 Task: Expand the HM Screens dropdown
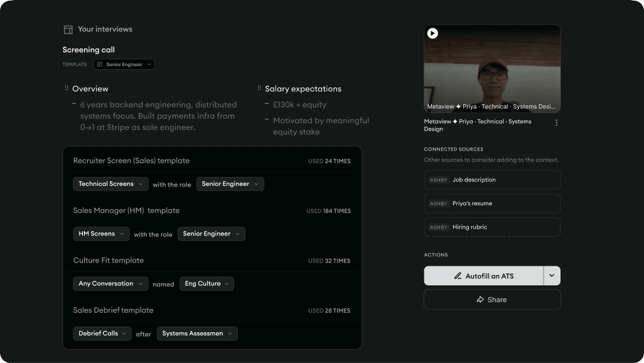point(101,234)
